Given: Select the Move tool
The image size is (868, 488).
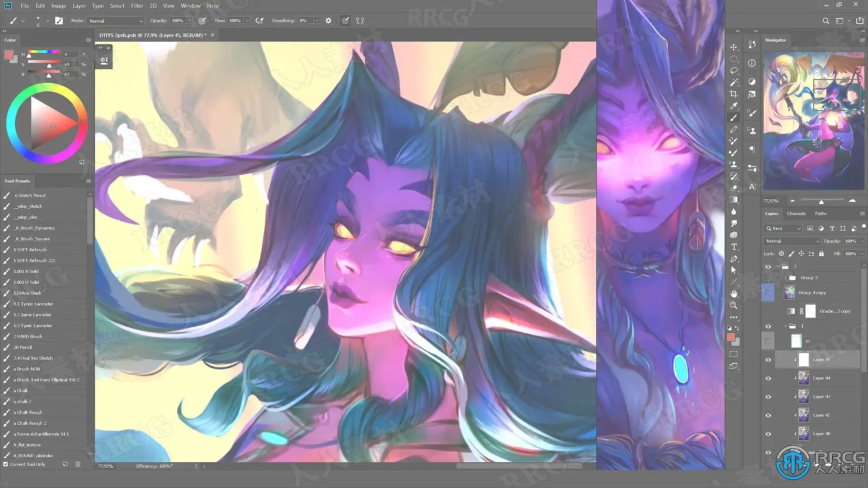Looking at the screenshot, I should coord(734,47).
